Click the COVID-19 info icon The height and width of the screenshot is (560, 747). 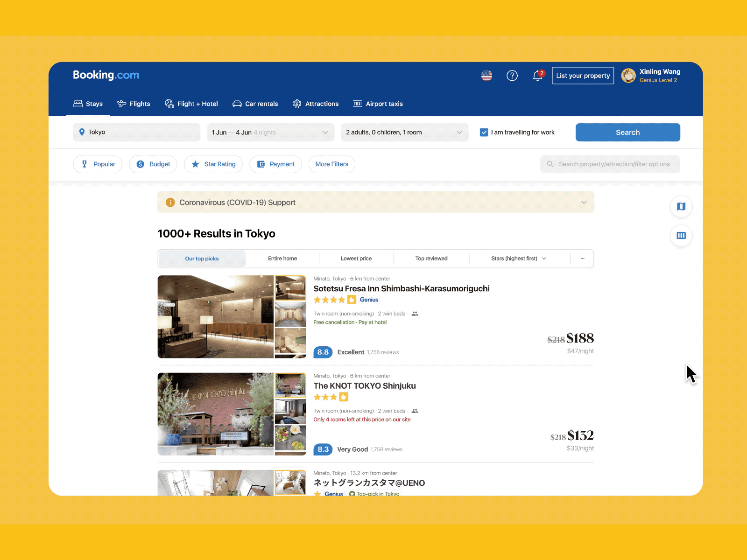(170, 202)
